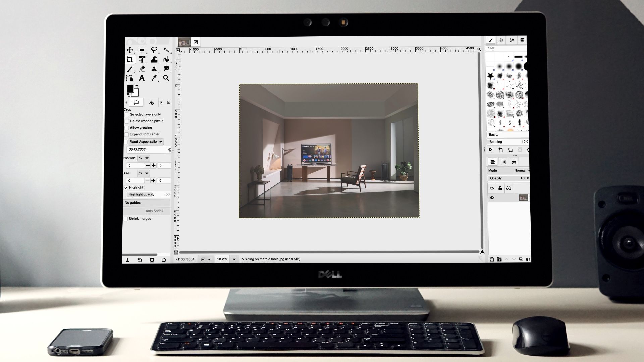The width and height of the screenshot is (644, 362).
Task: Switch to the Channels tab
Action: click(504, 162)
